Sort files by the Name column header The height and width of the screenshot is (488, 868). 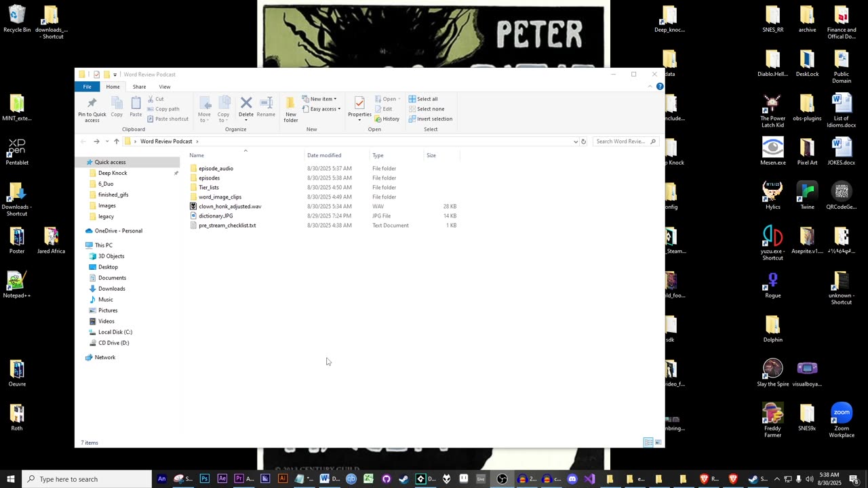tap(245, 155)
